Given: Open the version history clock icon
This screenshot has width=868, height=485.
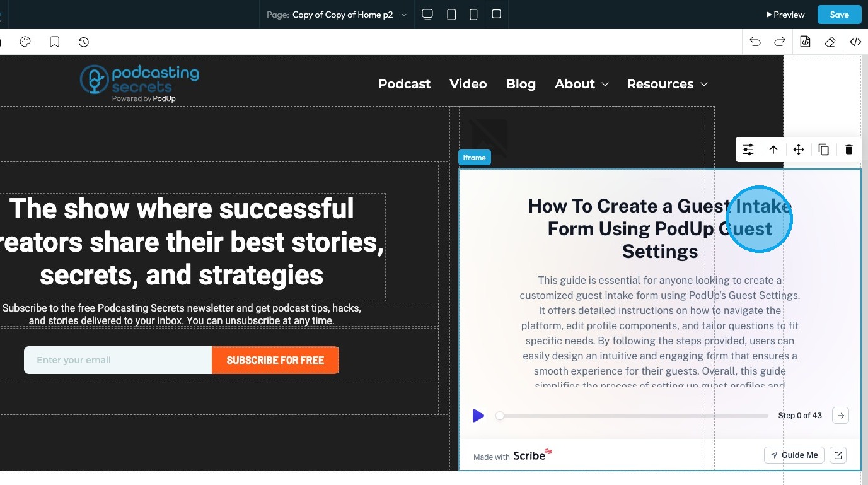Looking at the screenshot, I should coord(84,42).
